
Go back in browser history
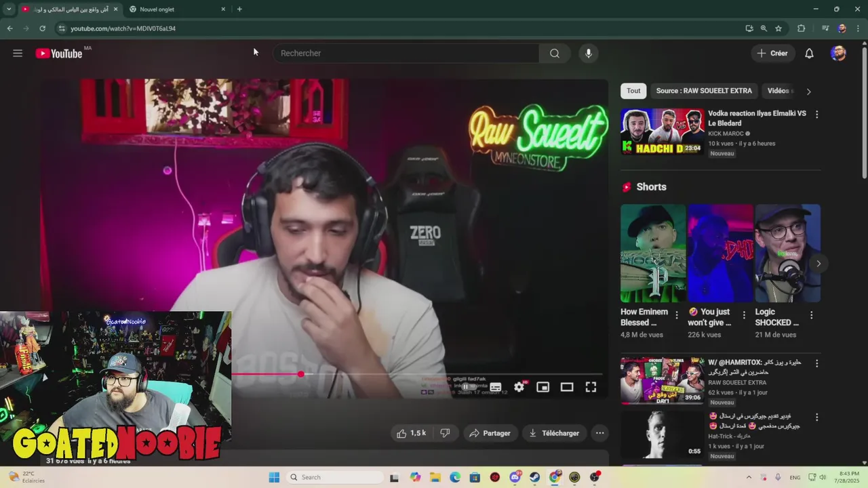pyautogui.click(x=9, y=28)
